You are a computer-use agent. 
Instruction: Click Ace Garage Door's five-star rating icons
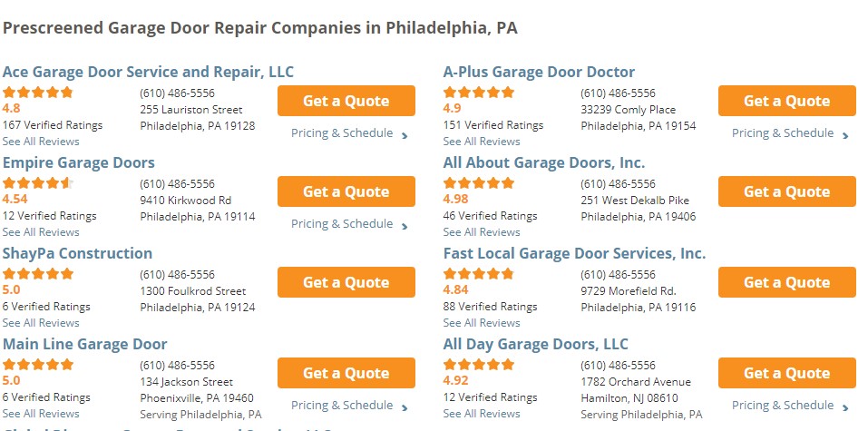38,92
